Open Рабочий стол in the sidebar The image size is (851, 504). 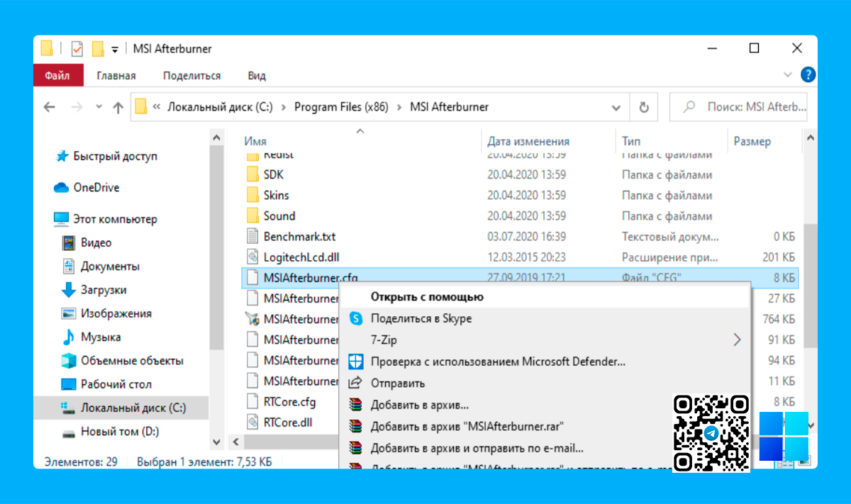pyautogui.click(x=116, y=384)
